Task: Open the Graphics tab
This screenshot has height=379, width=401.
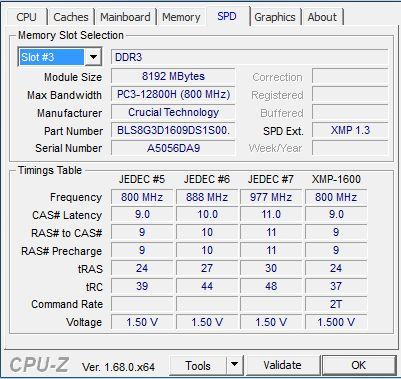Action: coord(275,17)
